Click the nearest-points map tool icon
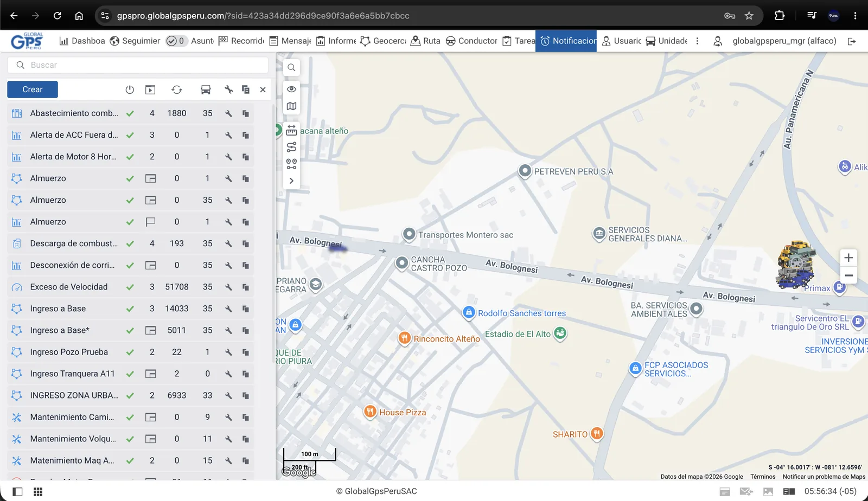868x501 pixels. (x=291, y=164)
